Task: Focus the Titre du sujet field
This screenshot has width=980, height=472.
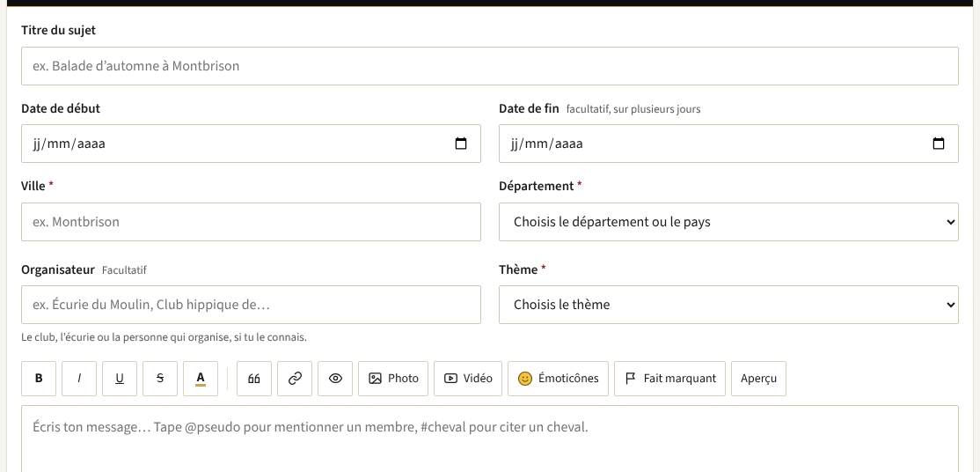Action: tap(490, 66)
